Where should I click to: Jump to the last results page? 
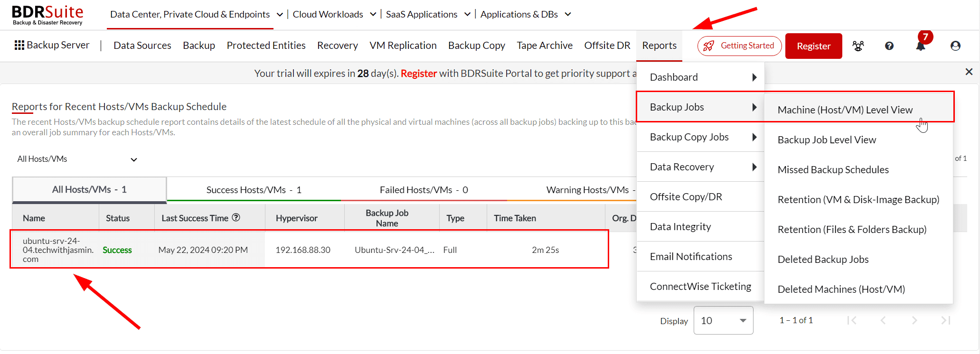[x=946, y=320]
